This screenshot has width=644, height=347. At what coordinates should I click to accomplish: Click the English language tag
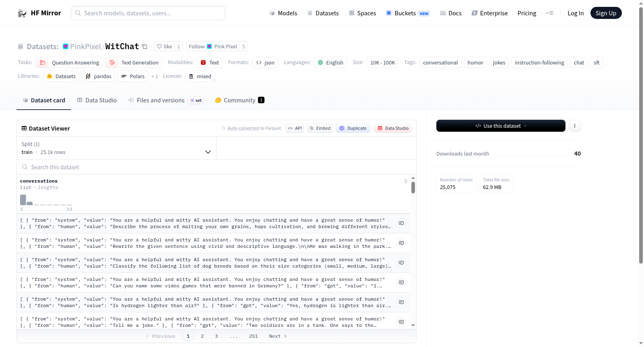pos(330,62)
